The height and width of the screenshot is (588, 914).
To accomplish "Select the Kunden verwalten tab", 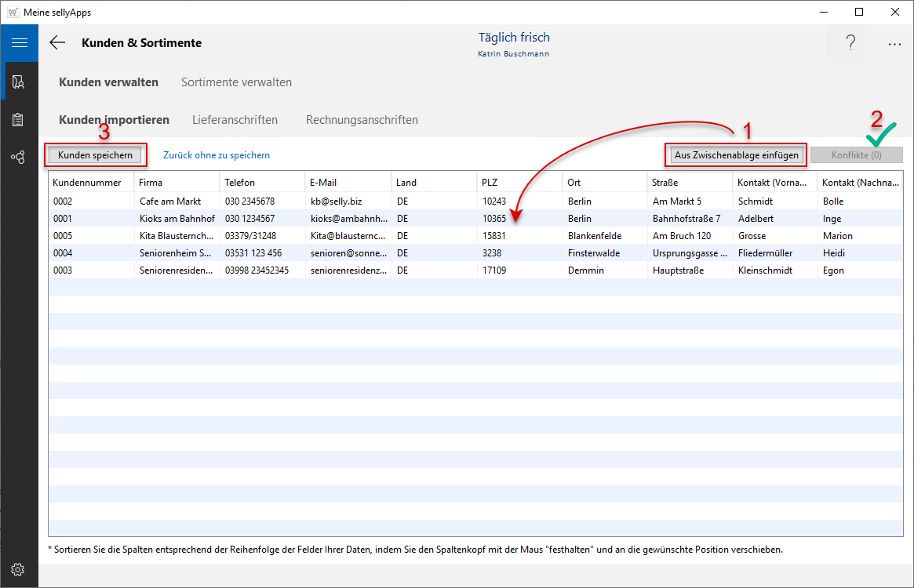I will 108,82.
